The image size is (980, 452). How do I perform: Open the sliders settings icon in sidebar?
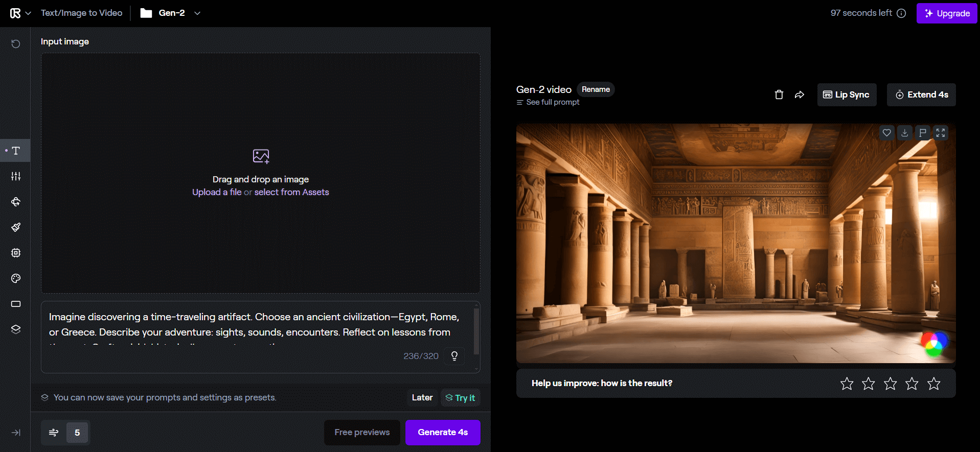(16, 176)
